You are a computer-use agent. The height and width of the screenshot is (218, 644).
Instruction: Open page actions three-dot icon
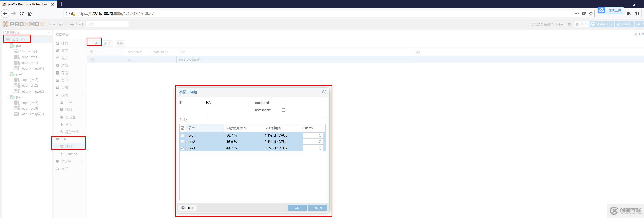(576, 13)
